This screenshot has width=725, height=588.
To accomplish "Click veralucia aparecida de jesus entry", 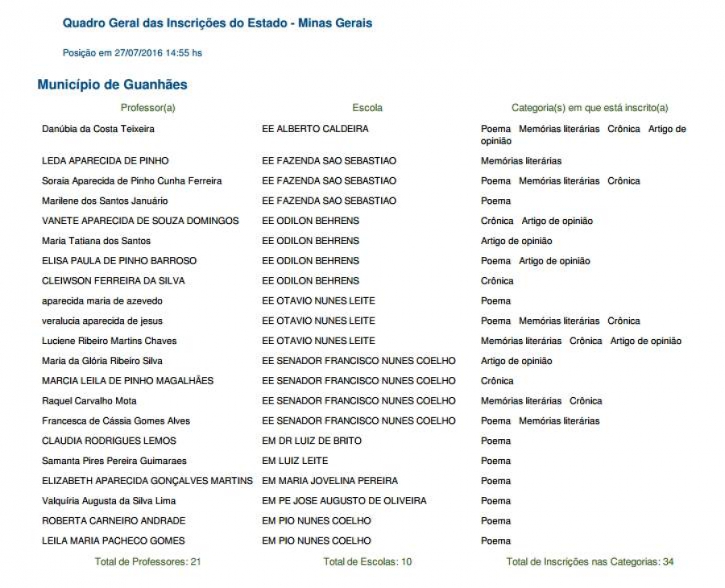I will click(102, 321).
